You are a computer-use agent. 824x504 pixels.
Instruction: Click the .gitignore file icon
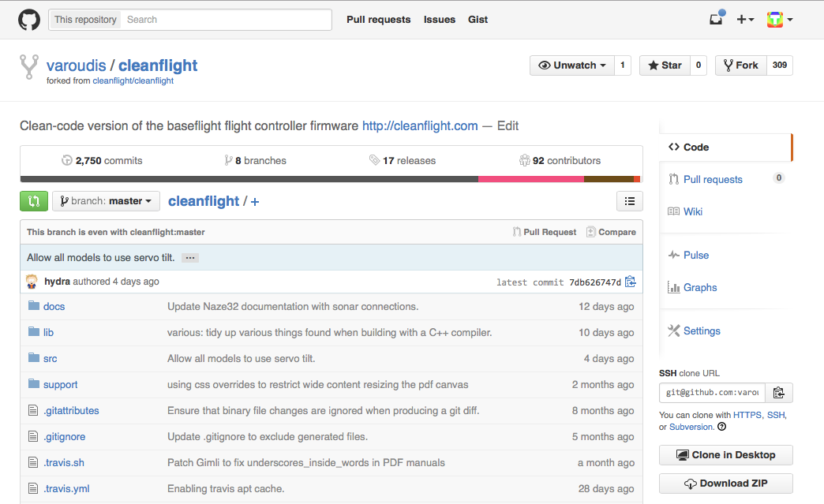tap(33, 436)
